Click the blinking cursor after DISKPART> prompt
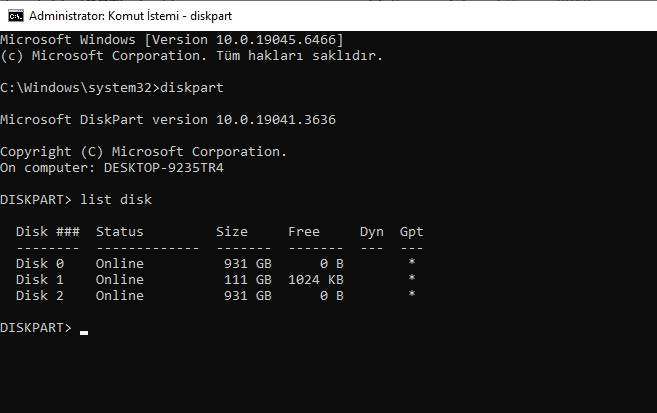Image resolution: width=657 pixels, height=413 pixels. (x=84, y=333)
